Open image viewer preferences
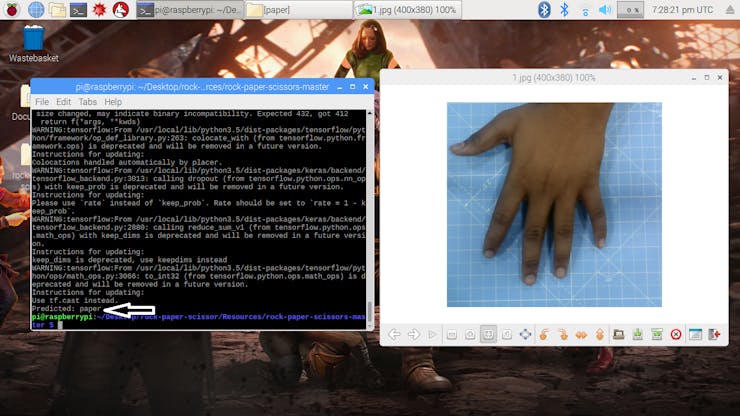 click(695, 334)
